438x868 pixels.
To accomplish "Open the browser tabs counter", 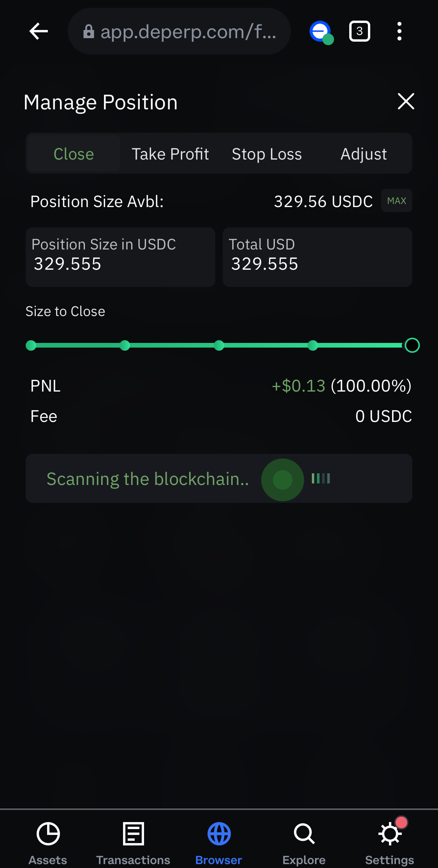I will click(359, 31).
